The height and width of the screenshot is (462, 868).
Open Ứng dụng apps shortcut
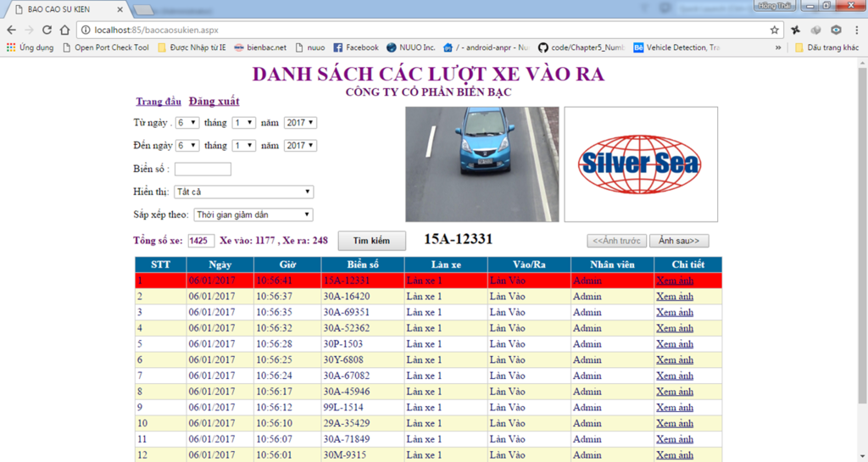pyautogui.click(x=30, y=47)
